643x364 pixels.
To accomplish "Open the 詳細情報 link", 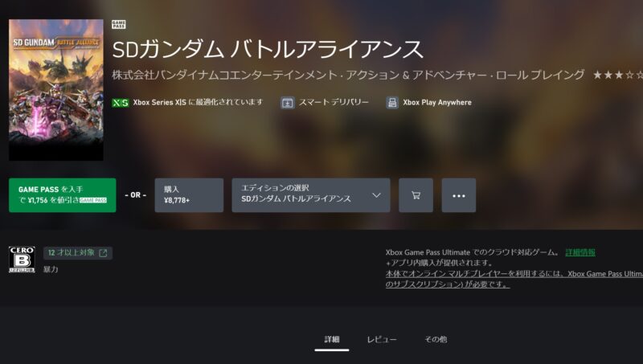I will [x=580, y=252].
